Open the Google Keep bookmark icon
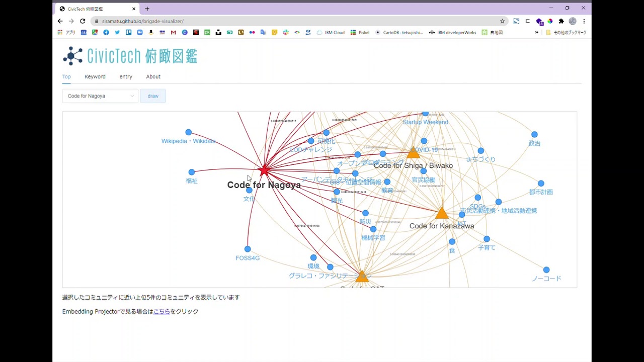 274,32
